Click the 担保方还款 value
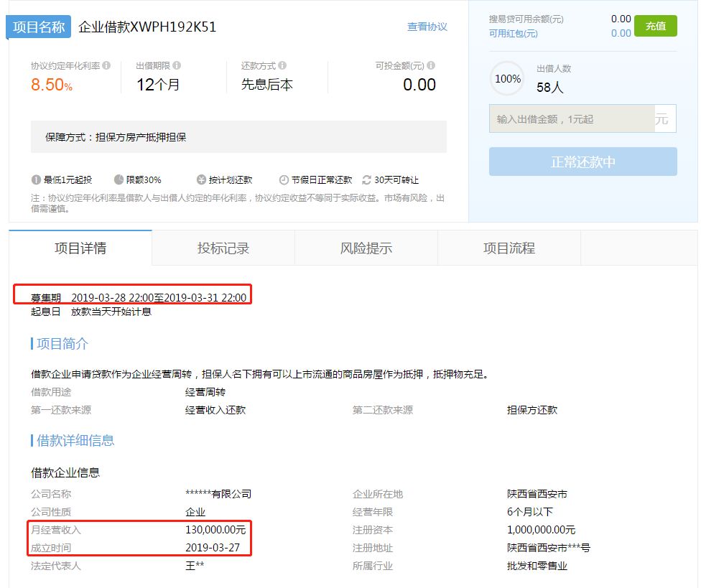Viewport: 701px width, 588px height. coord(532,410)
